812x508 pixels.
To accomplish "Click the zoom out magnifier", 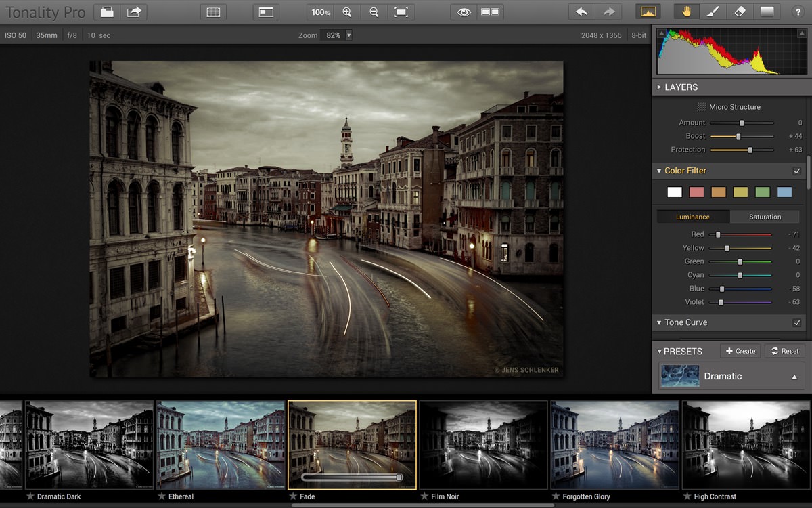I will pyautogui.click(x=374, y=12).
